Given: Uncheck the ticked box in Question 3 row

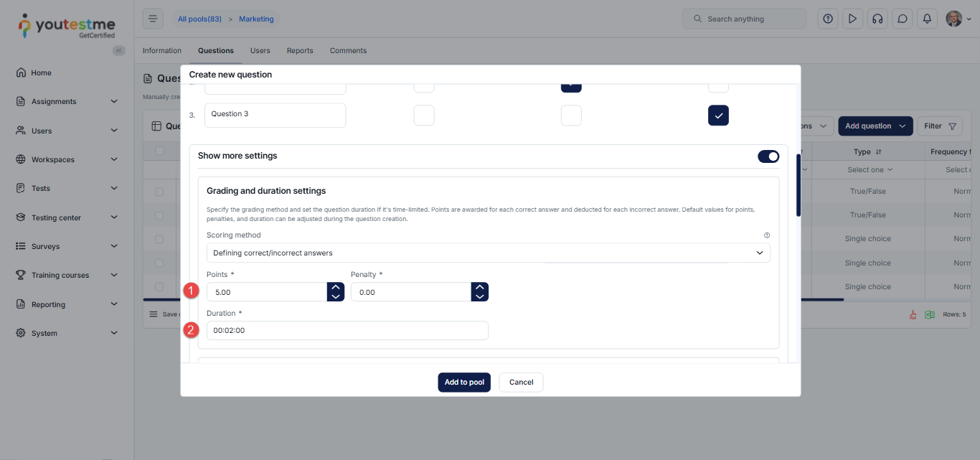Looking at the screenshot, I should point(718,116).
